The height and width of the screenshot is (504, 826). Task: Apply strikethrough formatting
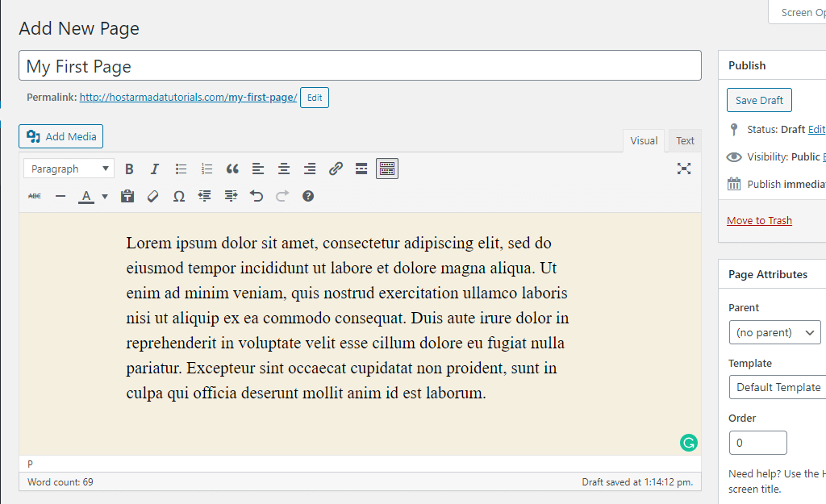(x=35, y=197)
